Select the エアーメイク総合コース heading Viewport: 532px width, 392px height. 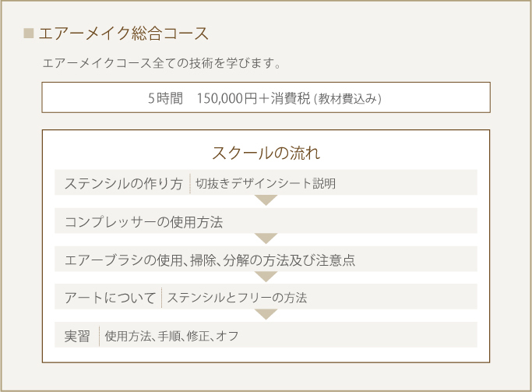[x=124, y=34]
